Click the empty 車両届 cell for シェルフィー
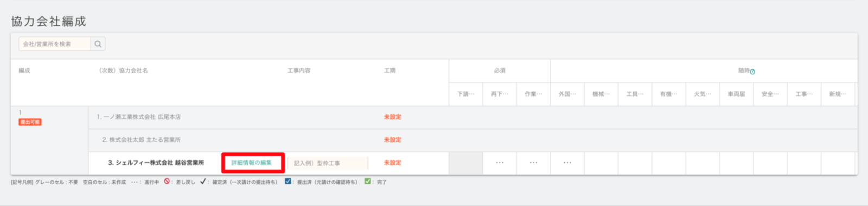Image resolution: width=868 pixels, height=206 pixels. [736, 163]
